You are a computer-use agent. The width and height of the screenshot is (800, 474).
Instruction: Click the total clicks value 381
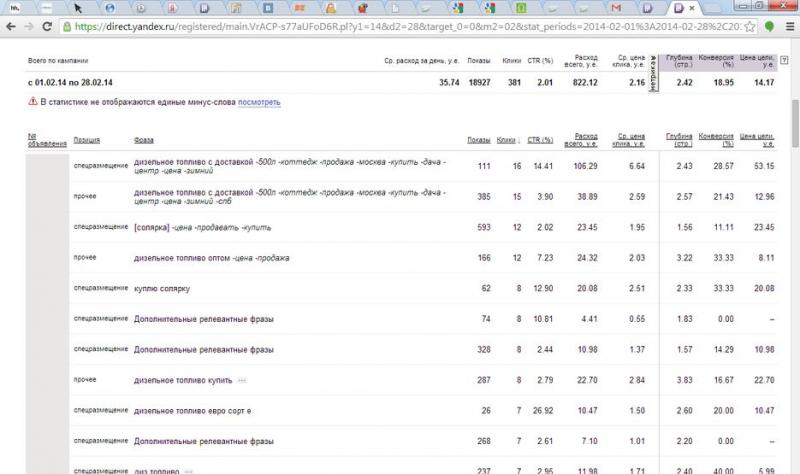coord(514,82)
